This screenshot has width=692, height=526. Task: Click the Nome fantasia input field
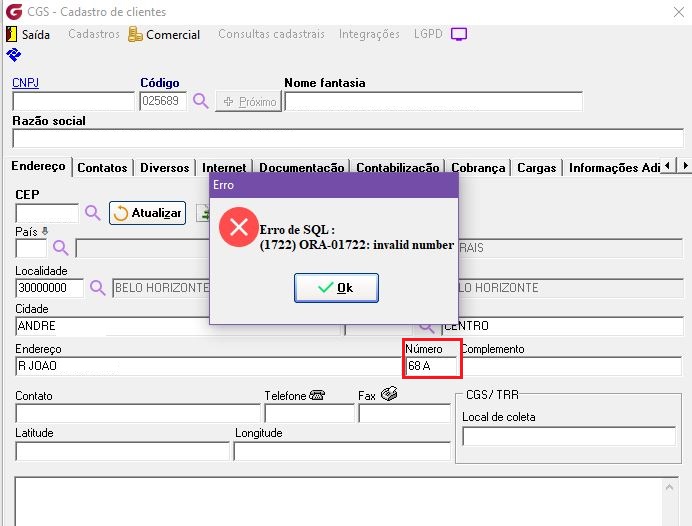433,101
